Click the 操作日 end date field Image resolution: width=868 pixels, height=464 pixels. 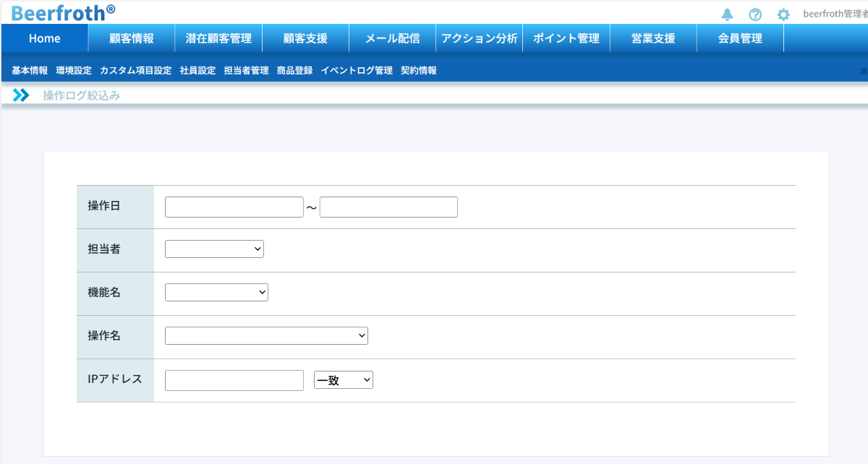pos(388,207)
